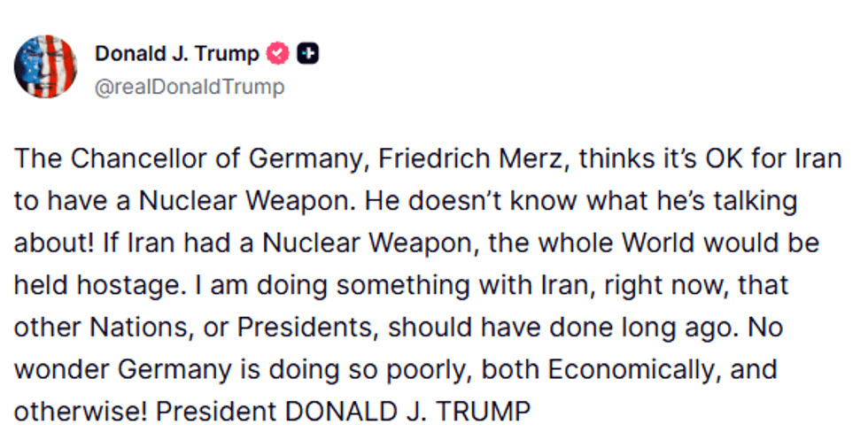This screenshot has height=440, width=868.
Task: Click the flag-painted profile avatar
Action: [x=46, y=67]
